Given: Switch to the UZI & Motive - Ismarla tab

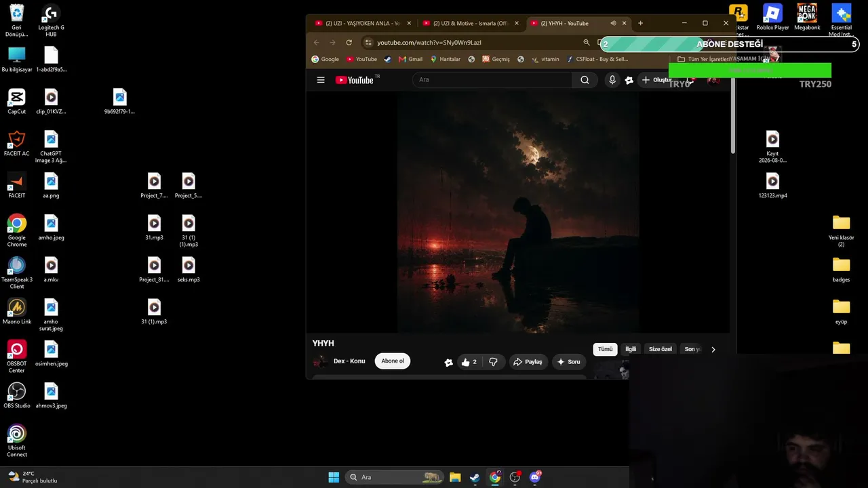Looking at the screenshot, I should (x=471, y=23).
